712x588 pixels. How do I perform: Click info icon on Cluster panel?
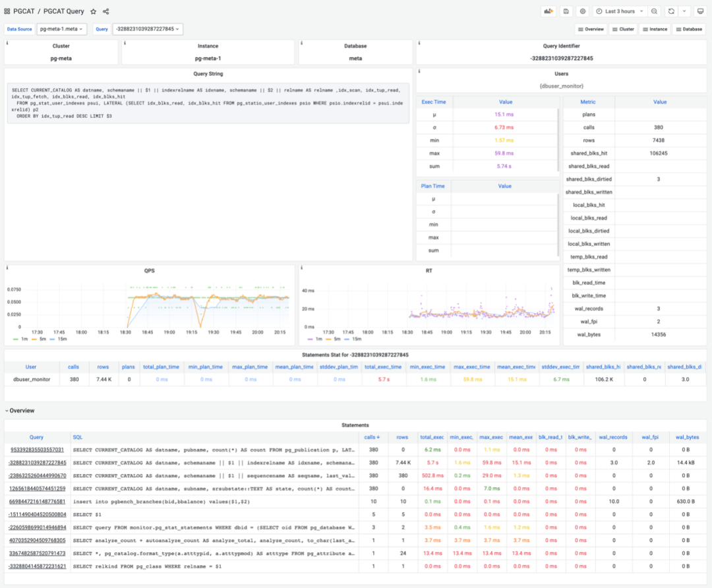tap(7, 43)
